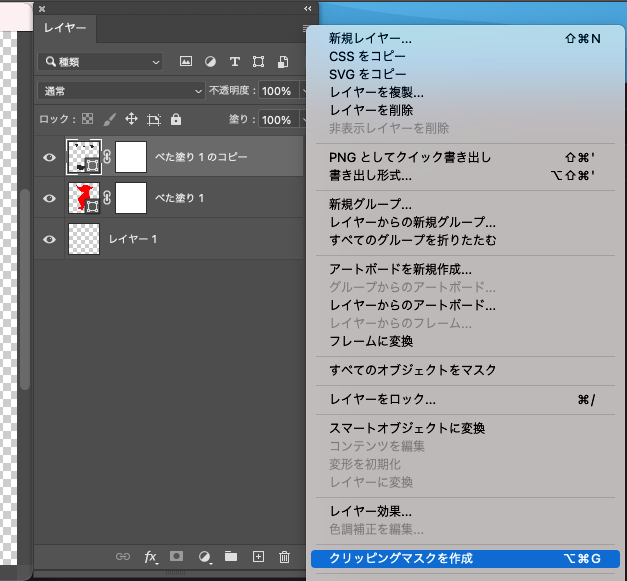Image resolution: width=627 pixels, height=581 pixels.
Task: Hide the べた塗り 1 のコピー layer
Action: pyautogui.click(x=49, y=157)
